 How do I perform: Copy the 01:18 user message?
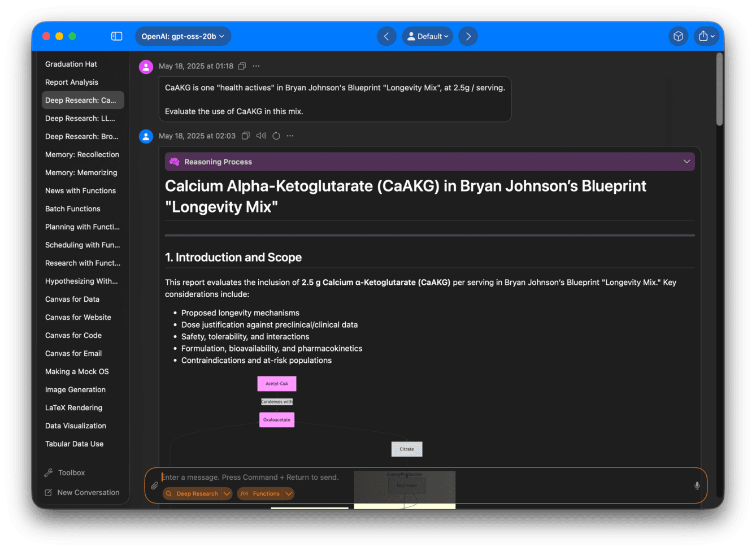point(242,66)
